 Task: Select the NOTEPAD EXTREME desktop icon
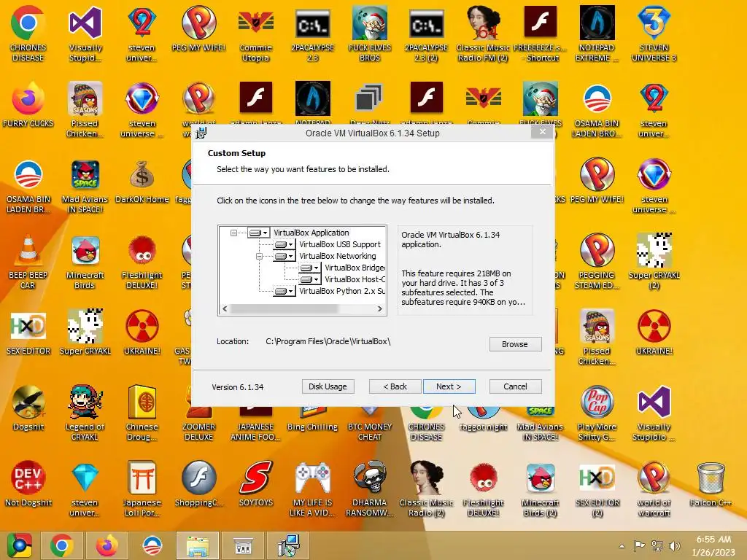597,34
